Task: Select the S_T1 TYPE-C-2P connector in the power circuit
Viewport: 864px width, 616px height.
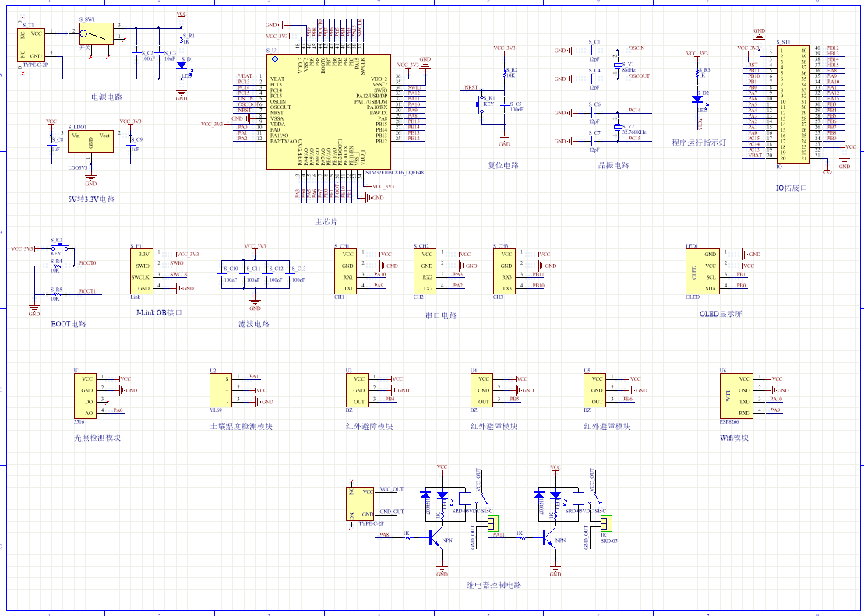Action: [x=31, y=44]
